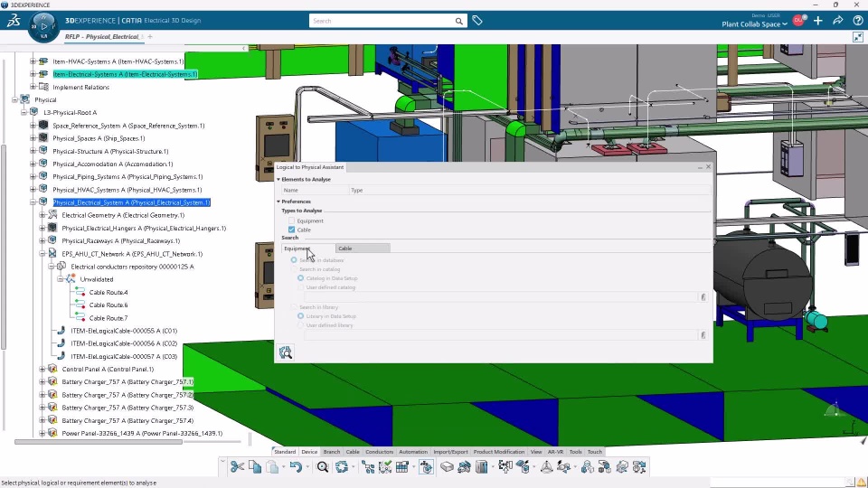Click the Share arrow icon in top bar

[x=838, y=21]
